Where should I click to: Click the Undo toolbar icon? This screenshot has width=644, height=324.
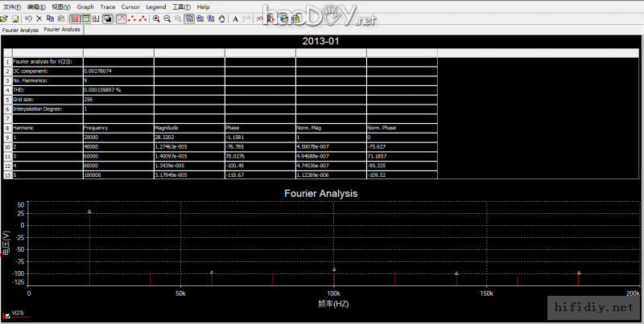click(28, 18)
